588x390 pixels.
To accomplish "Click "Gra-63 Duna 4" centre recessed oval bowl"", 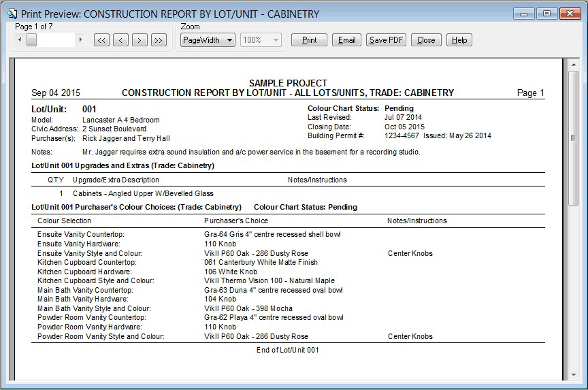I will [x=274, y=290].
